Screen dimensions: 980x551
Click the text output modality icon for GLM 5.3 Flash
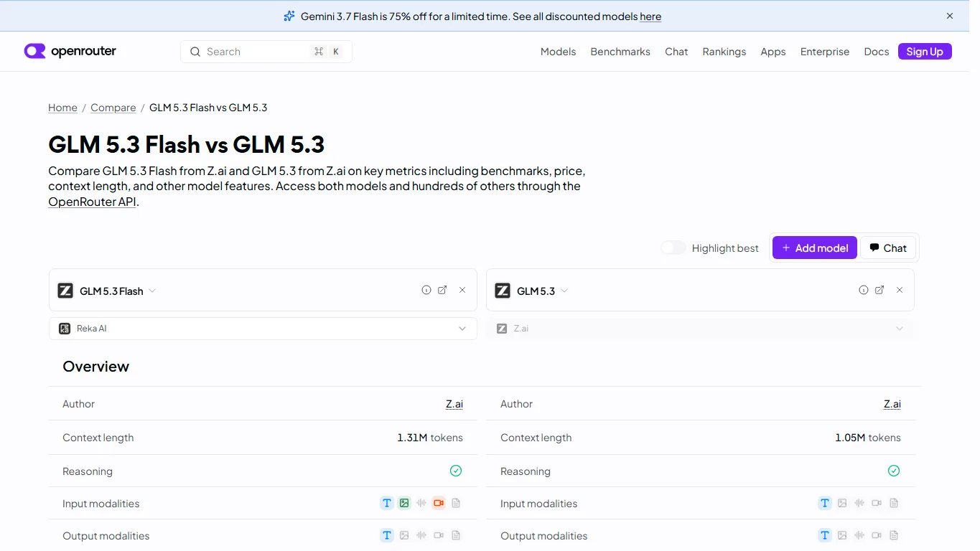pyautogui.click(x=387, y=535)
